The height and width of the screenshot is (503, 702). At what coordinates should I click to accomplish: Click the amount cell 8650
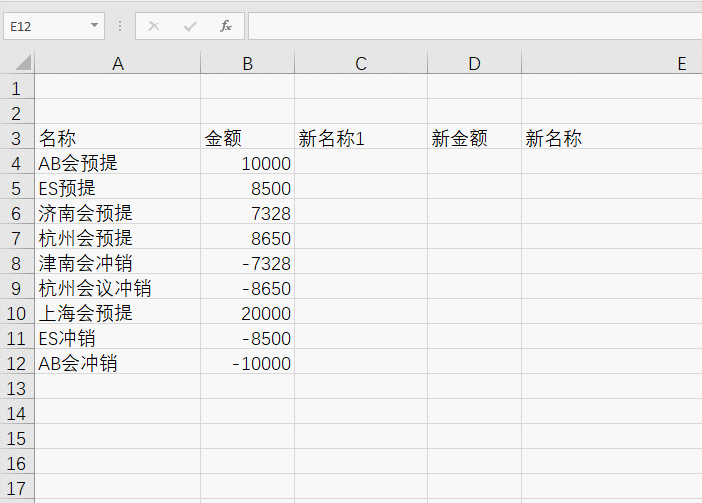[248, 238]
